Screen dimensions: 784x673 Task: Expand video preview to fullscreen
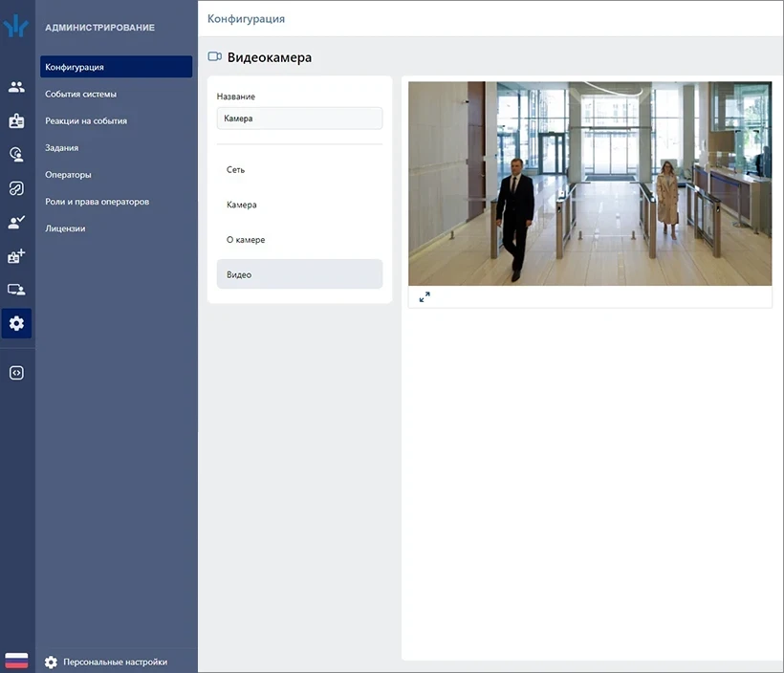[425, 297]
